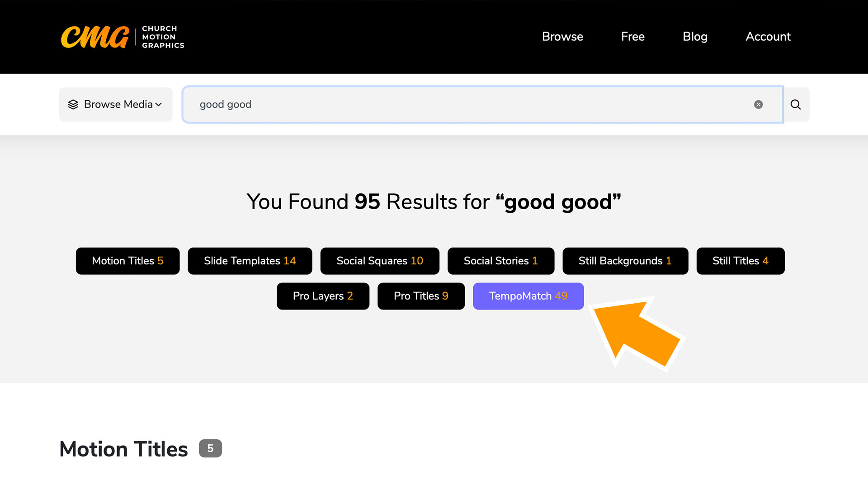Open the Browse menu in the header
Viewport: 868px width, 488px height.
(562, 37)
